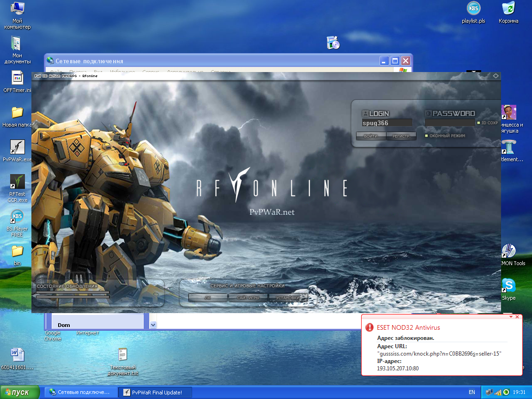Image resolution: width=532 pixels, height=399 pixels.
Task: Maximize the Сетевые подключения window
Action: (395, 61)
